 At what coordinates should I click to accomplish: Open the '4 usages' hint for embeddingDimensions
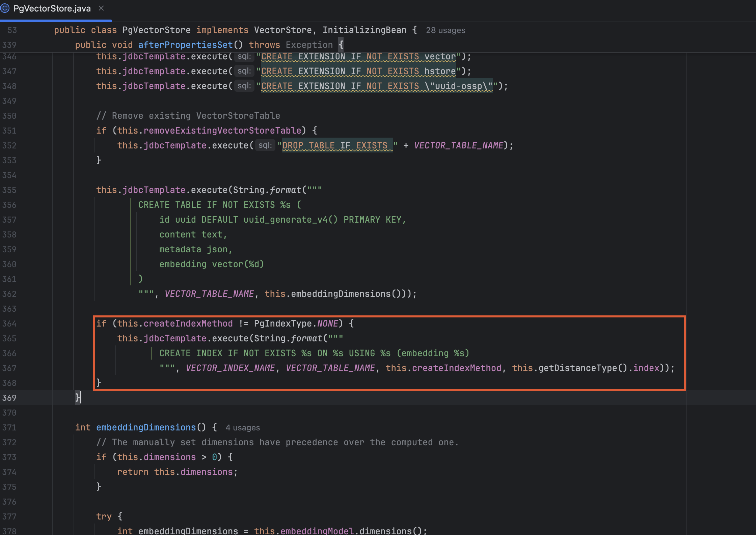click(243, 428)
